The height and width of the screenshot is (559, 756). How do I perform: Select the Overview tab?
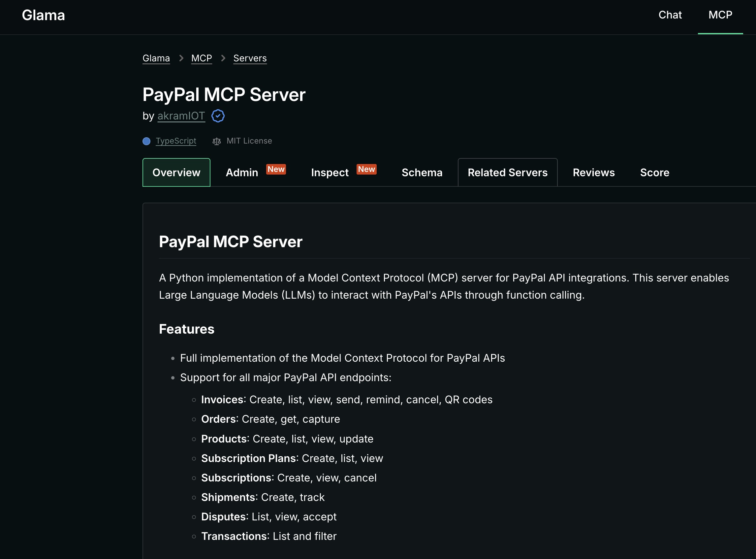176,172
